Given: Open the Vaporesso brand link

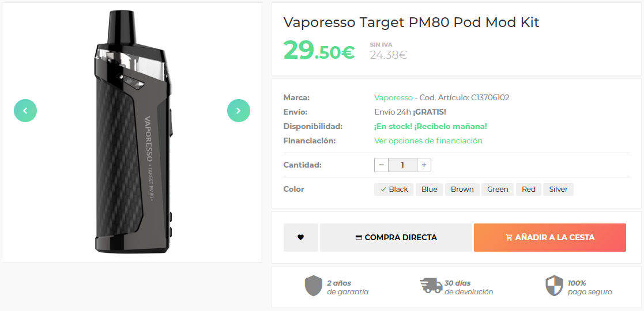Looking at the screenshot, I should [x=393, y=98].
